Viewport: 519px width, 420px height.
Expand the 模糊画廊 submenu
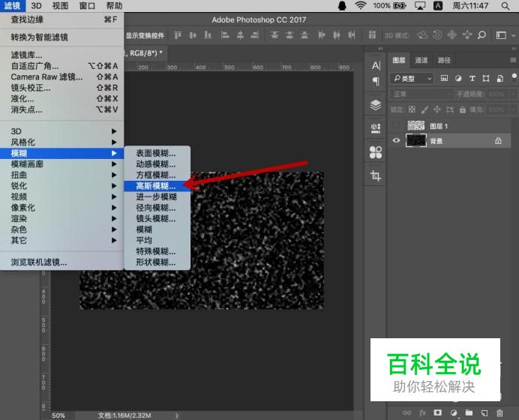click(62, 164)
